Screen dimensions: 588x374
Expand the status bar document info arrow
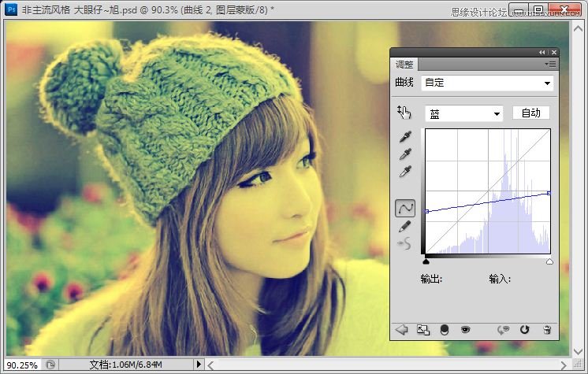point(199,365)
